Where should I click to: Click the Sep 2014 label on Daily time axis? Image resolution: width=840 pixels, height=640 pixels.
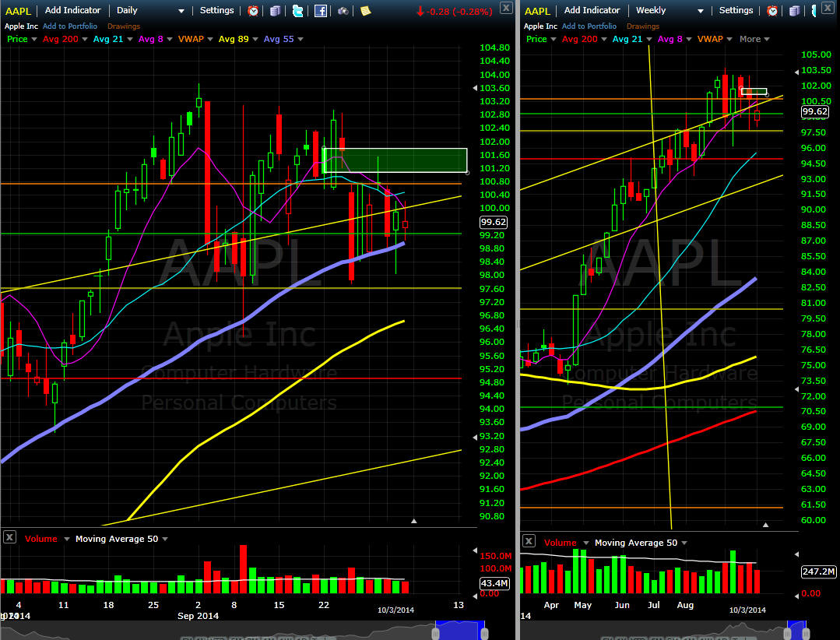(199, 616)
